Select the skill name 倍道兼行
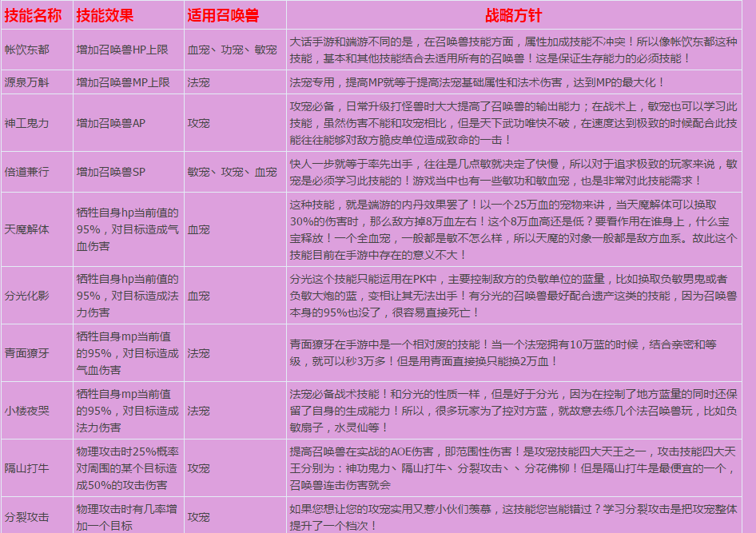The width and height of the screenshot is (756, 533). point(26,172)
